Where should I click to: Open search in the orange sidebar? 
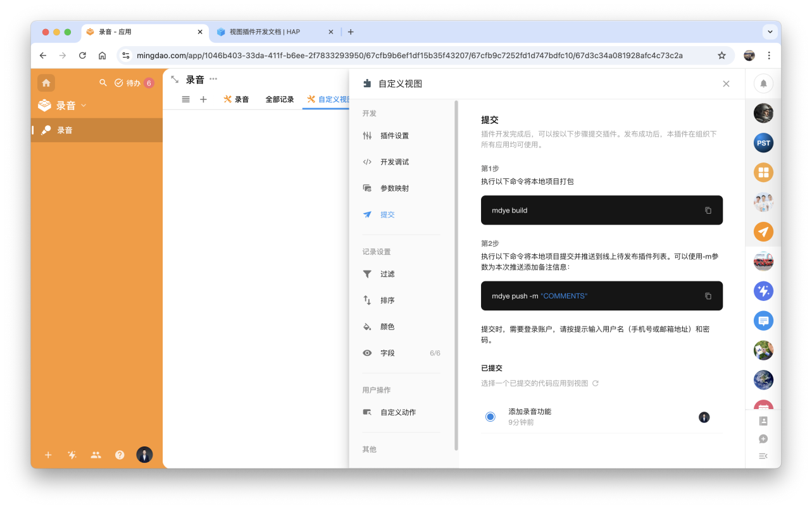click(103, 83)
